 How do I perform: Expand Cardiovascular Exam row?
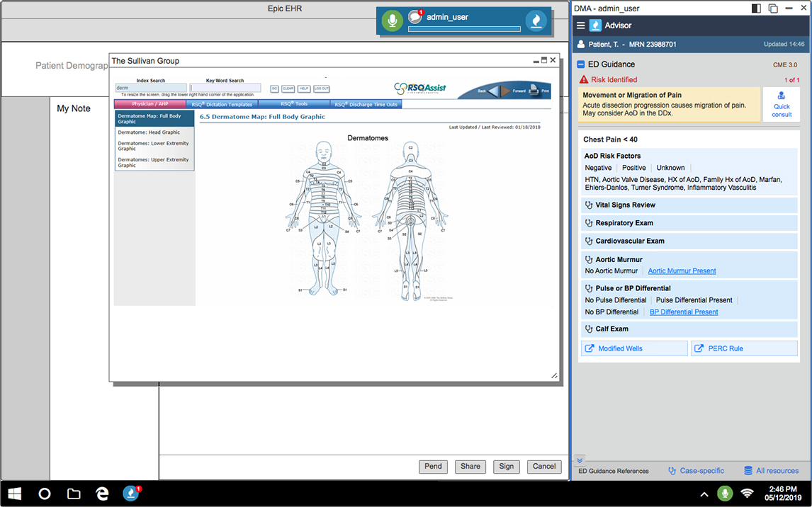689,241
